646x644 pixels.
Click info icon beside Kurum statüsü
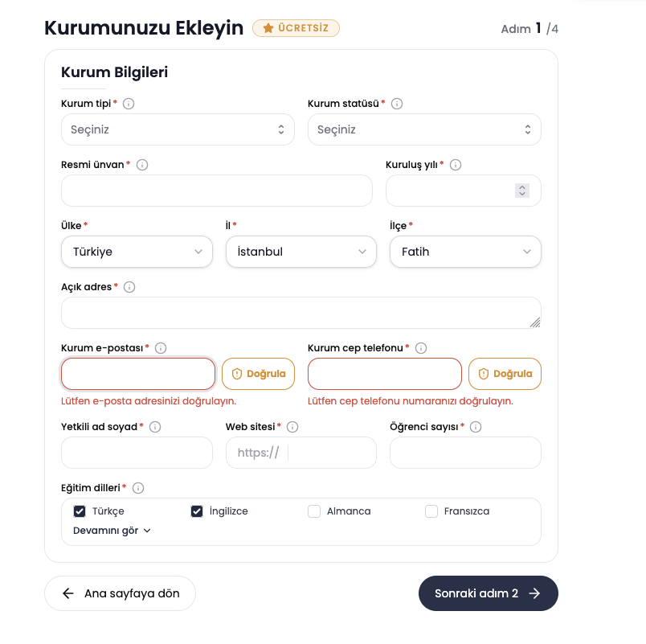coord(397,104)
